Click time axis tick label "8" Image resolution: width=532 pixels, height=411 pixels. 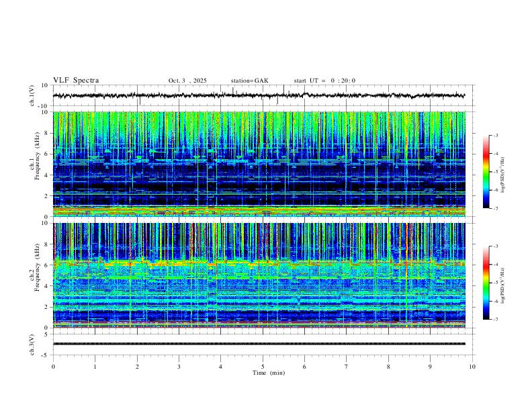pyautogui.click(x=388, y=367)
